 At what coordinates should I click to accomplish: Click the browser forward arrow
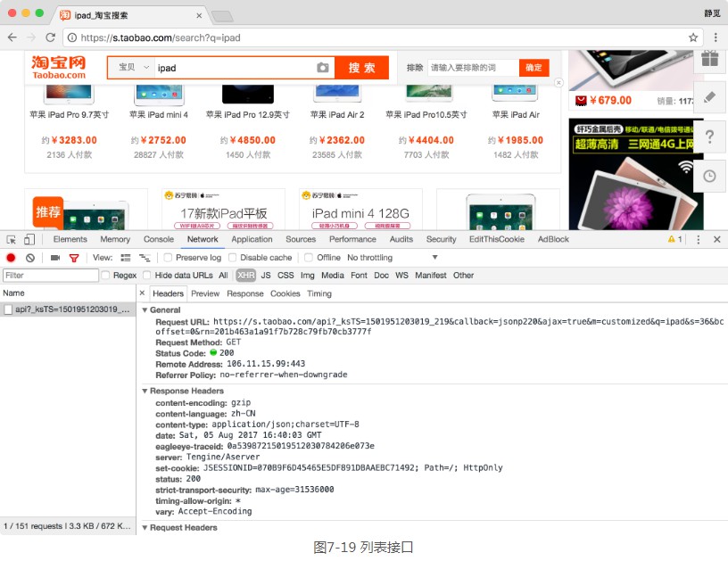(x=31, y=37)
